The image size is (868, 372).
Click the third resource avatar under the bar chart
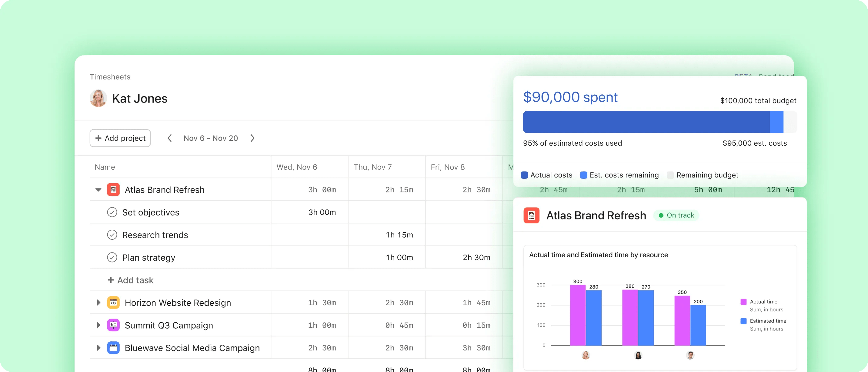click(690, 355)
